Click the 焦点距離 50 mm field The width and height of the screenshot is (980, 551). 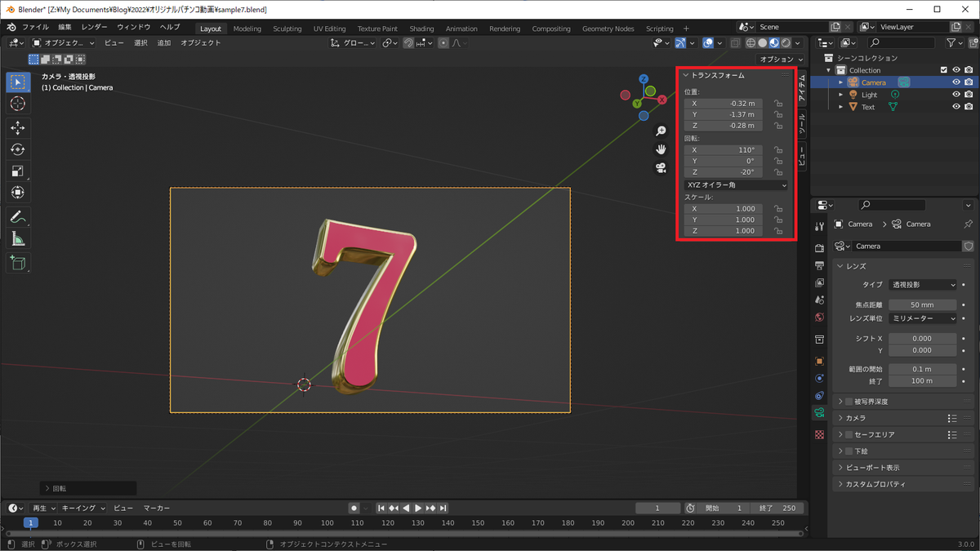[923, 304]
